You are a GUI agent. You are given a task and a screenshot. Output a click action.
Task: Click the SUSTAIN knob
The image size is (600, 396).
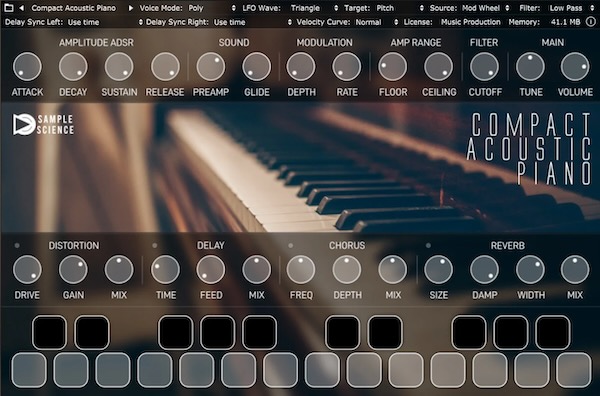coord(119,67)
